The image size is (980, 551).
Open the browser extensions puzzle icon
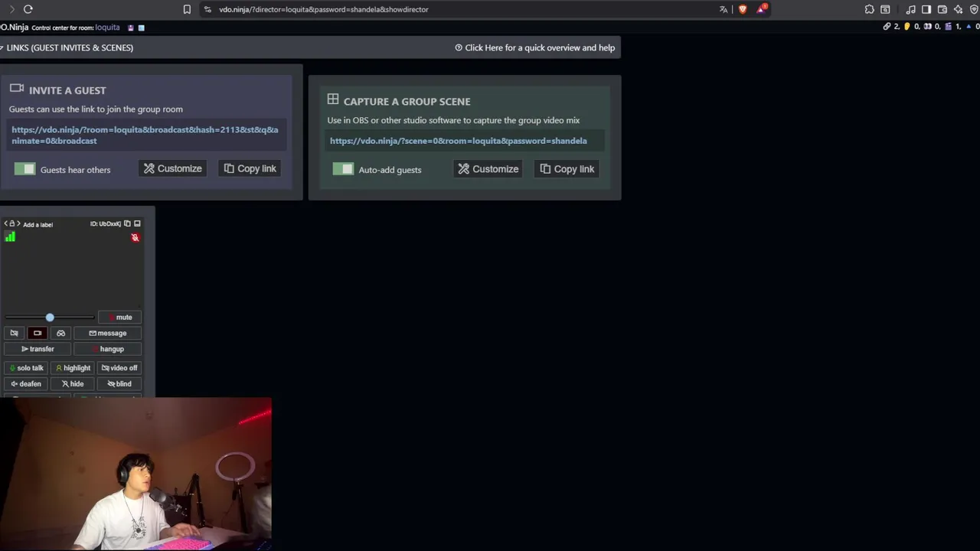870,9
